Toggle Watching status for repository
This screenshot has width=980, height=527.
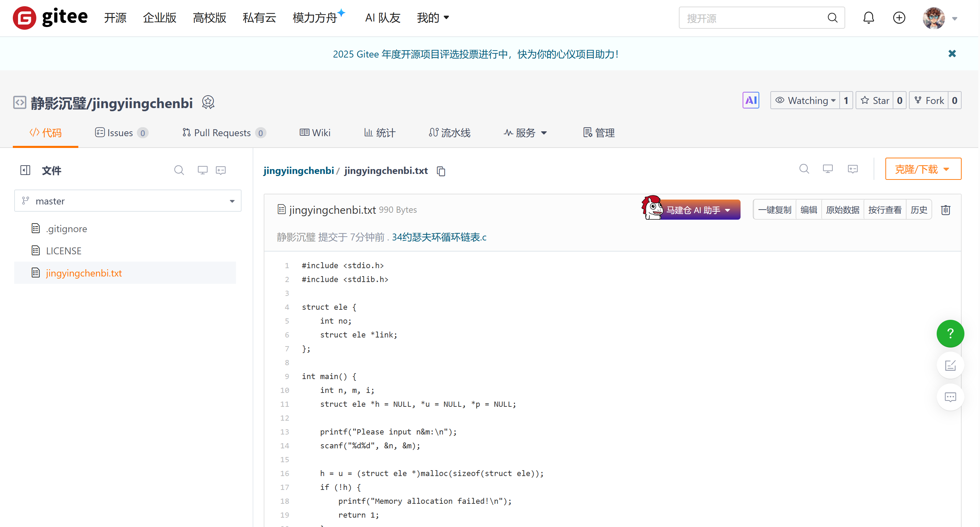pos(805,100)
